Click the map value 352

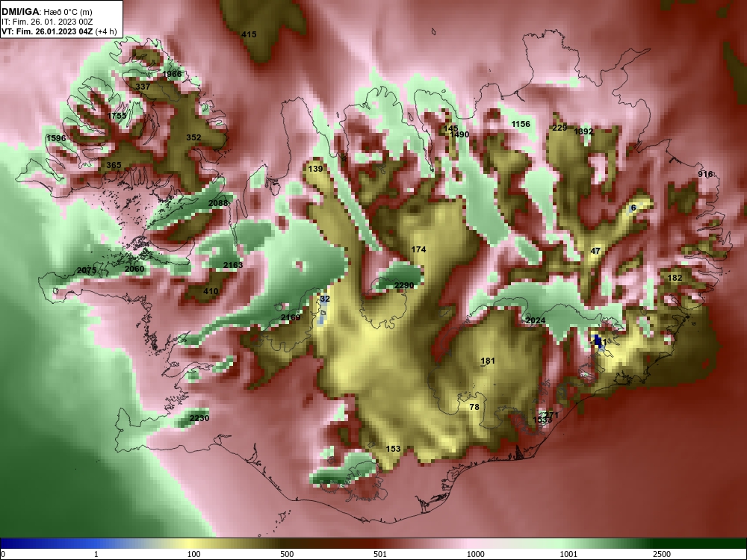(193, 137)
